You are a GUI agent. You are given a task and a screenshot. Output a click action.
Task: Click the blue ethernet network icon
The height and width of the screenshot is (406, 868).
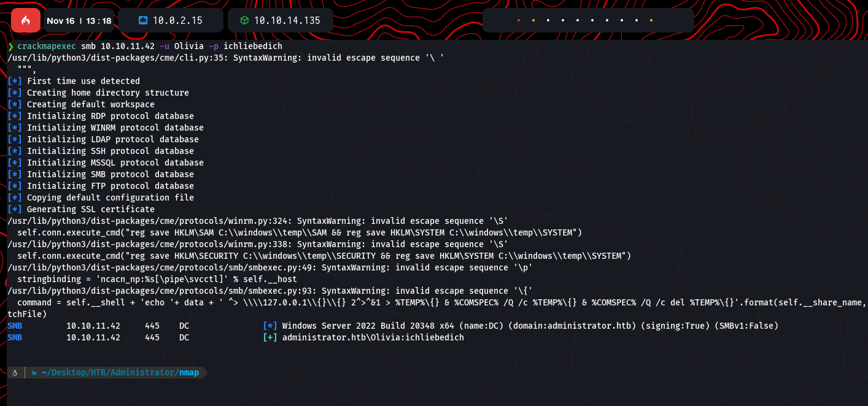[x=142, y=21]
